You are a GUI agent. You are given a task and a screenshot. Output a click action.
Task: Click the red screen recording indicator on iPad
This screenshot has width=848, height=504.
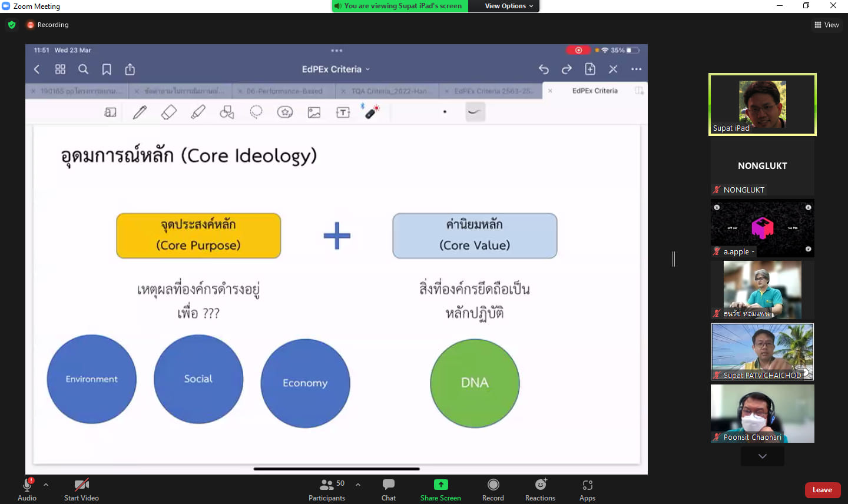point(578,50)
